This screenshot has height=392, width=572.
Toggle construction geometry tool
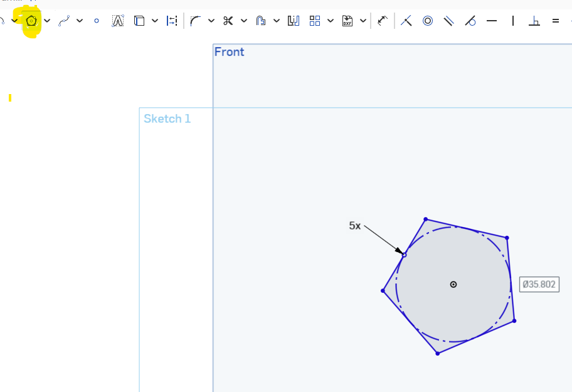coord(172,21)
